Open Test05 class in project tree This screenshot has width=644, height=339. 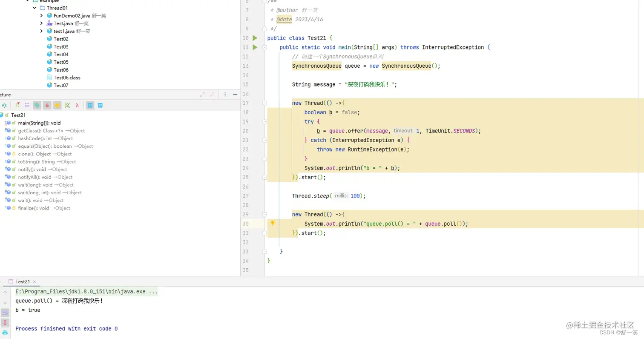coord(61,62)
